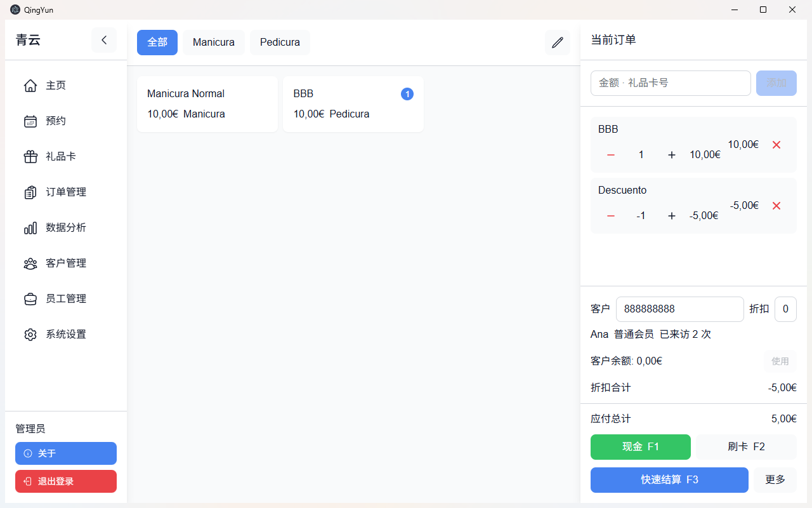The image size is (812, 508).
Task: Maximize the QingYun window
Action: pos(763,10)
